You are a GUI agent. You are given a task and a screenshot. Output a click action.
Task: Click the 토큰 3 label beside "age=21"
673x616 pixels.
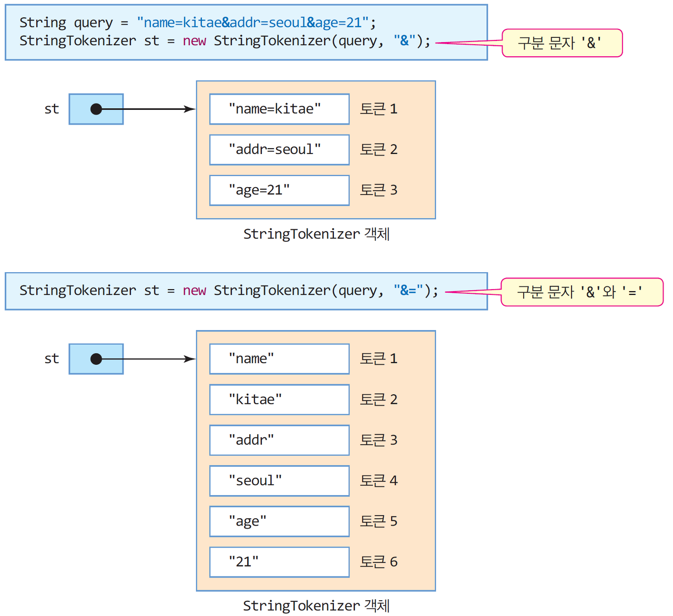click(x=379, y=190)
